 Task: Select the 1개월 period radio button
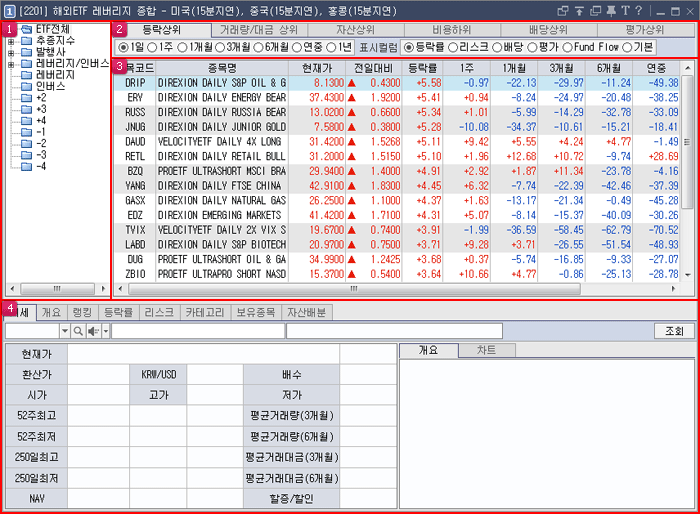182,47
